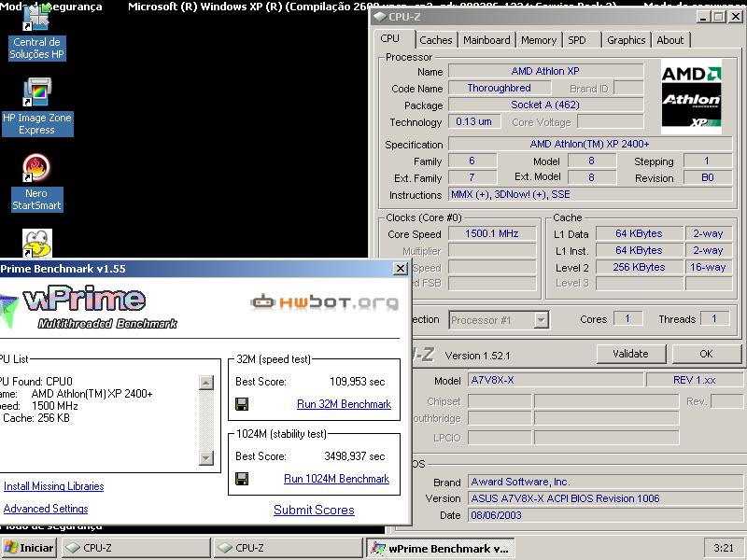This screenshot has height=560, width=747.
Task: Click the Iniciar start button
Action: (29, 548)
